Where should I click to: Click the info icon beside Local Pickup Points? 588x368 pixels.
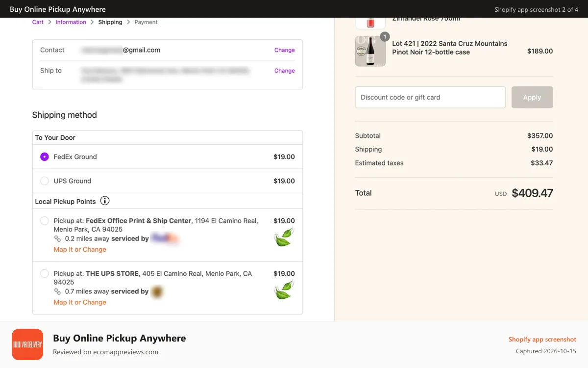click(x=105, y=201)
